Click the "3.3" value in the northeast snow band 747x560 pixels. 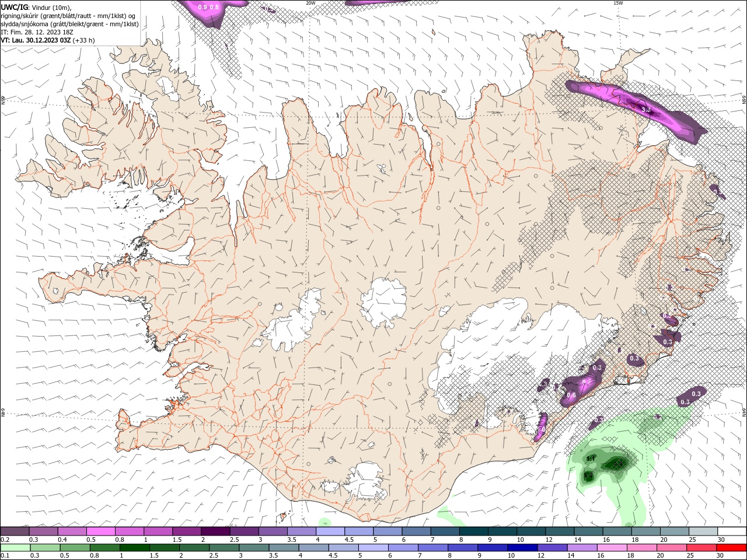click(x=645, y=110)
